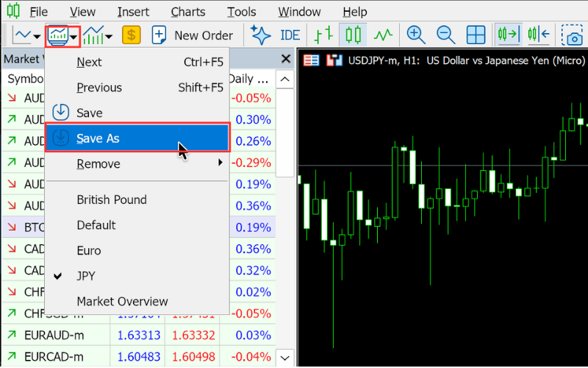The width and height of the screenshot is (588, 368).
Task: Click the New Order button
Action: [x=193, y=35]
